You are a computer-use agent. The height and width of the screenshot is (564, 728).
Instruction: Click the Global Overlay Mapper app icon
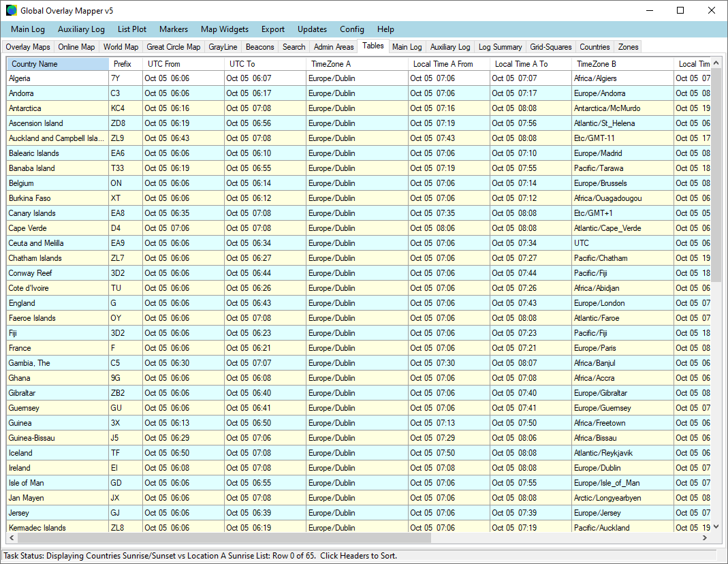pyautogui.click(x=11, y=10)
